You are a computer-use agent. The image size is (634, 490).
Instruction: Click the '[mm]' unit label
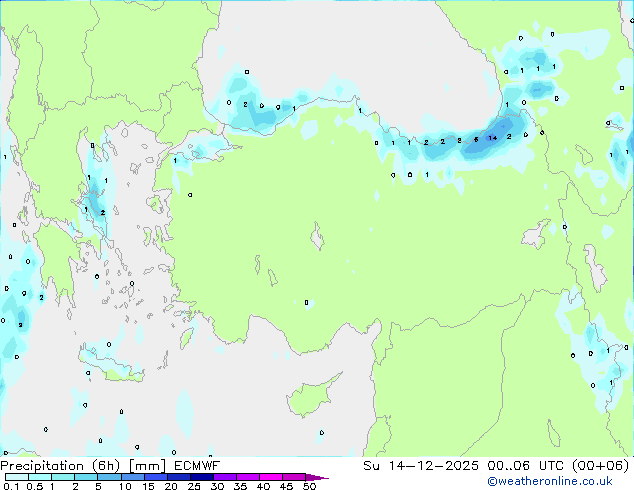[147, 466]
